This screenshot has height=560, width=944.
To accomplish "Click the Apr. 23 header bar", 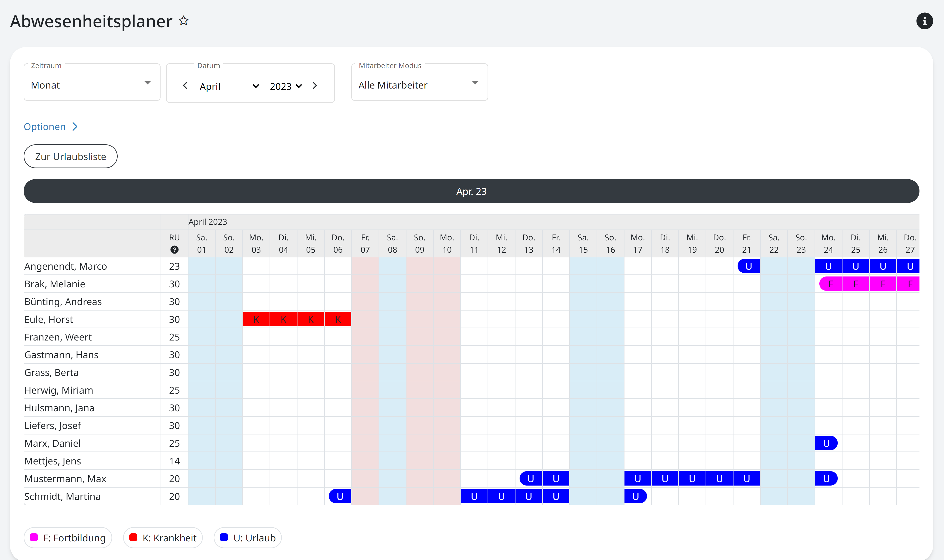I will pos(471,191).
